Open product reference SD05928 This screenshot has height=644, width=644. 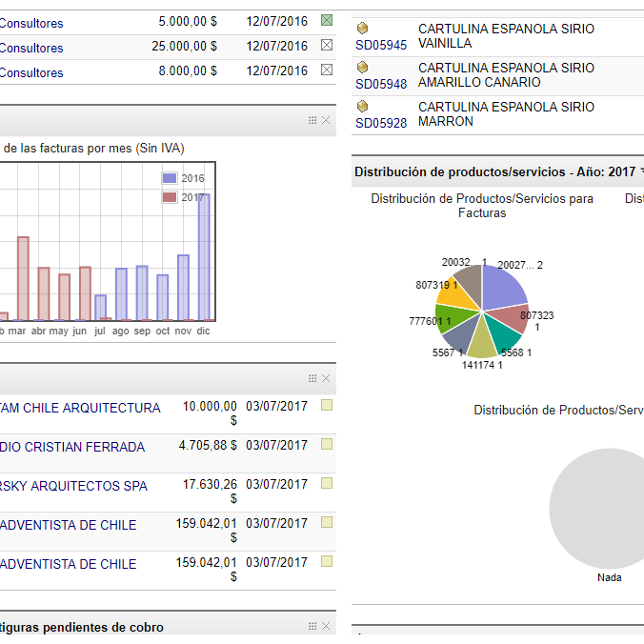click(x=381, y=123)
